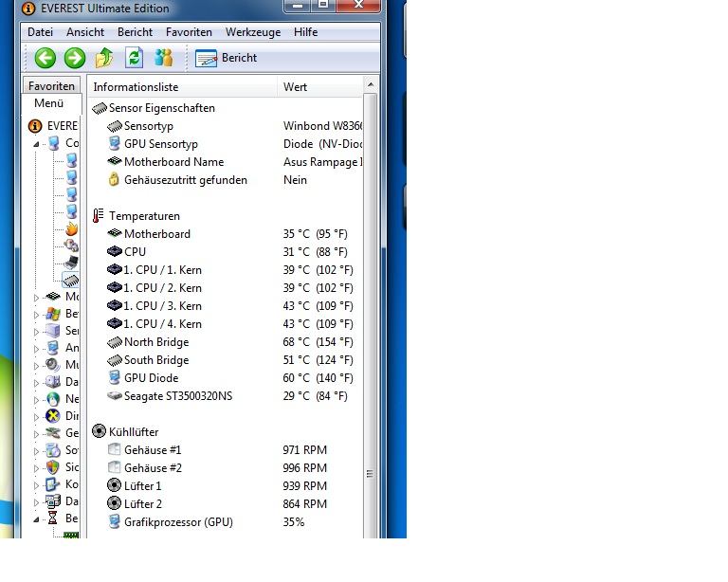
Task: Click the chip icon beside Sensor Eigenschaften
Action: click(x=100, y=108)
